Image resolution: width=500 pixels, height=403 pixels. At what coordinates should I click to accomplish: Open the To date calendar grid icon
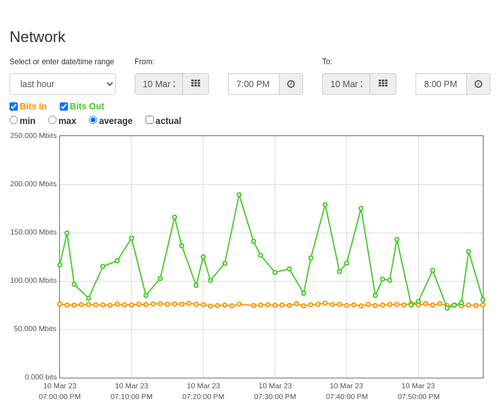[x=383, y=84]
